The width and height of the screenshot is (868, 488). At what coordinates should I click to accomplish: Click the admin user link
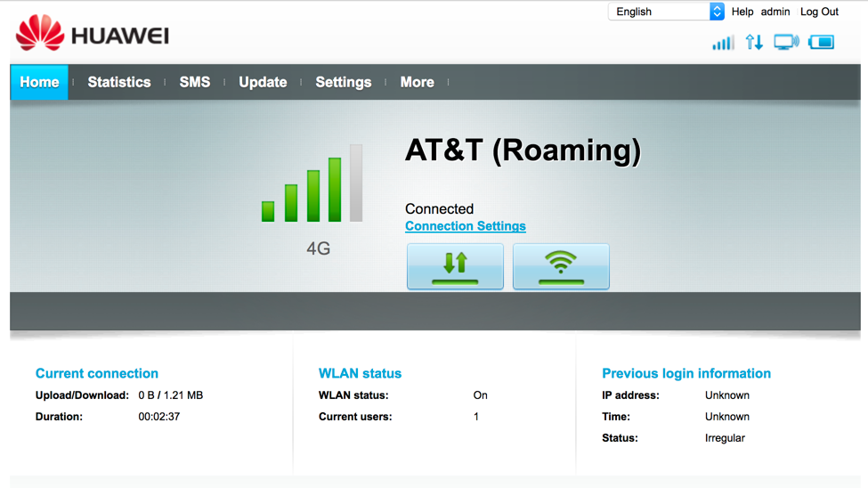(775, 12)
